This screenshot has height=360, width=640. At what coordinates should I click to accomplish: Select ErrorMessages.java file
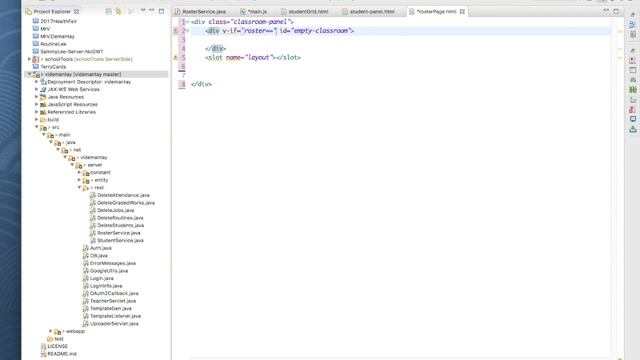pos(113,263)
